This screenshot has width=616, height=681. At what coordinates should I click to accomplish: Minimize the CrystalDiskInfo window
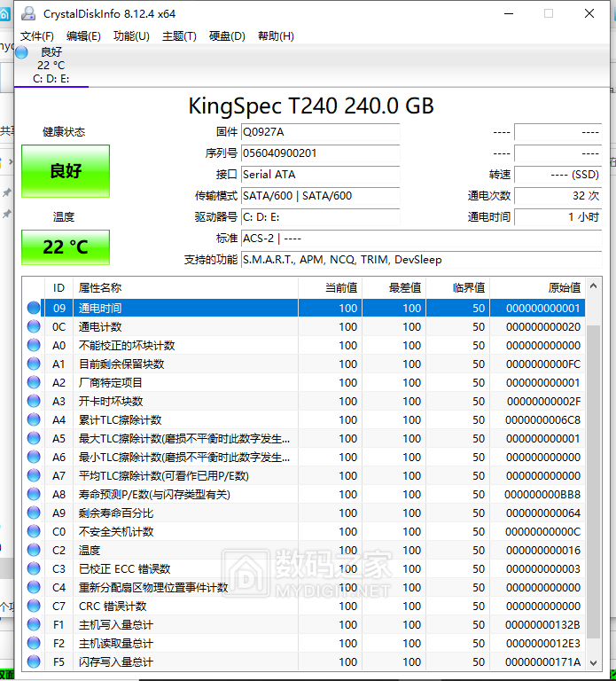509,13
